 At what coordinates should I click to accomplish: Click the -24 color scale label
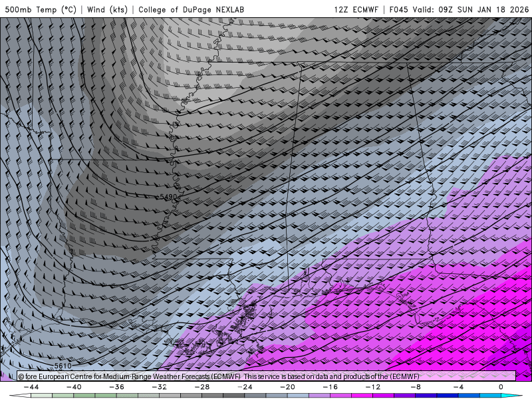coord(245,387)
